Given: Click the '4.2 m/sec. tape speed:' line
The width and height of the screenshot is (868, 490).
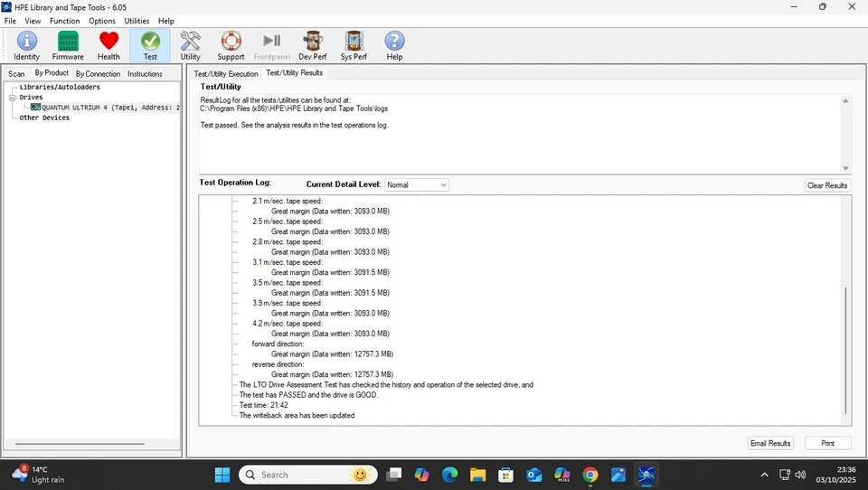Looking at the screenshot, I should tap(288, 324).
